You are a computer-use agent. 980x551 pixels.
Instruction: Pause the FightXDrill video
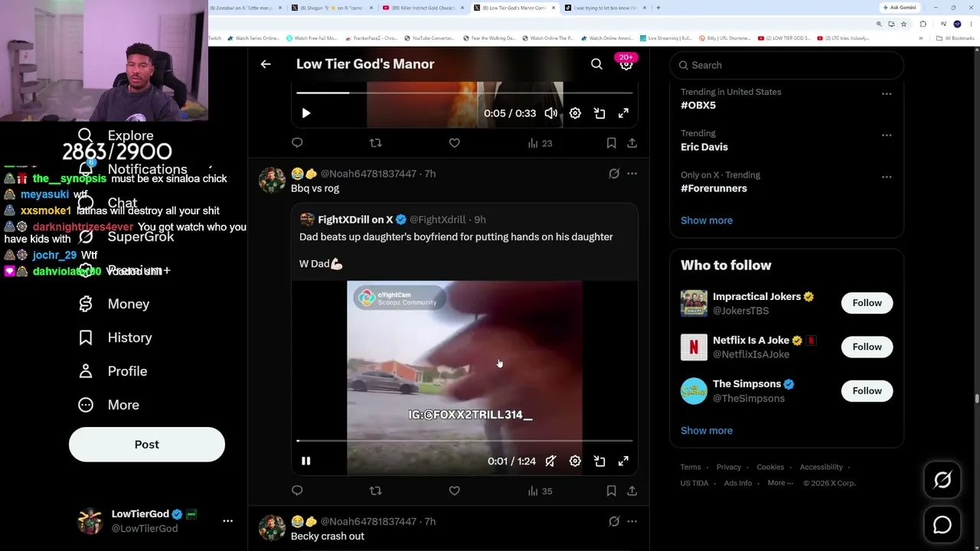(305, 461)
